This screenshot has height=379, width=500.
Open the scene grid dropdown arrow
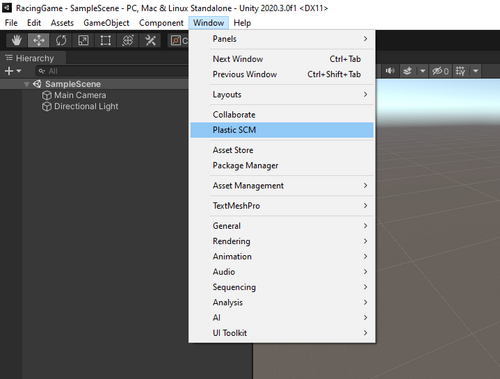coord(476,71)
